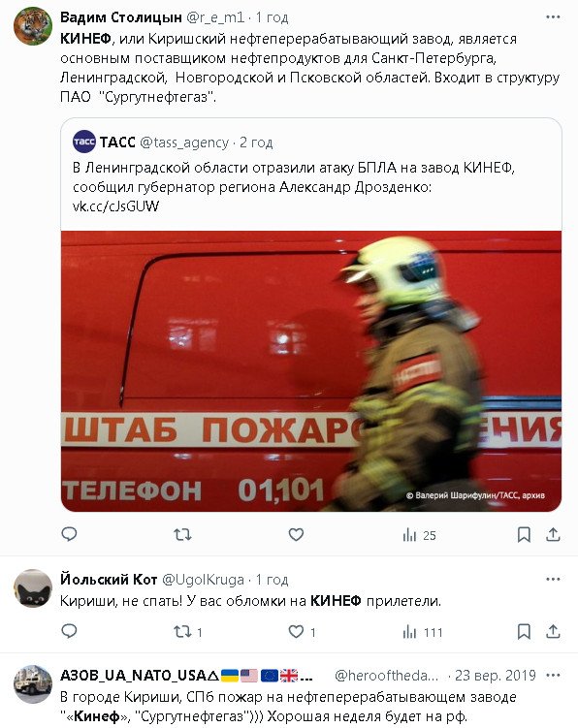The height and width of the screenshot is (728, 578).
Task: Repost Йольский Кот's post with 1 repost
Action: click(x=188, y=632)
